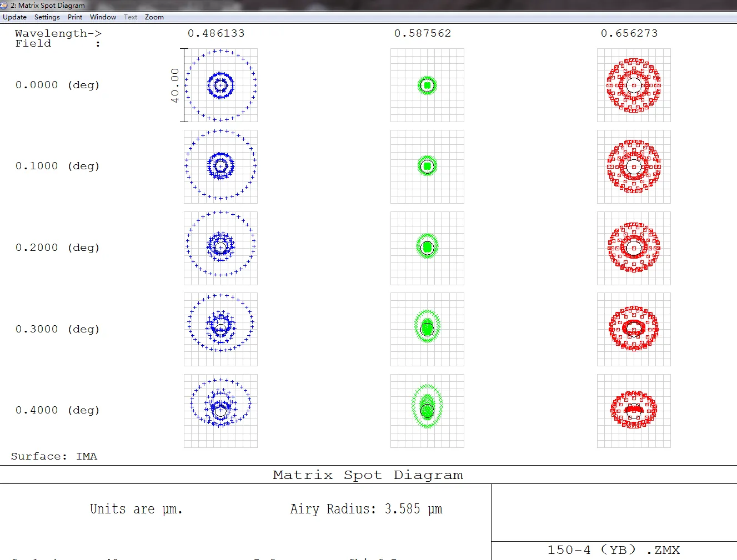Viewport: 737px width, 560px height.
Task: Click the Matrix Spot Diagram window icon
Action: coord(4,5)
